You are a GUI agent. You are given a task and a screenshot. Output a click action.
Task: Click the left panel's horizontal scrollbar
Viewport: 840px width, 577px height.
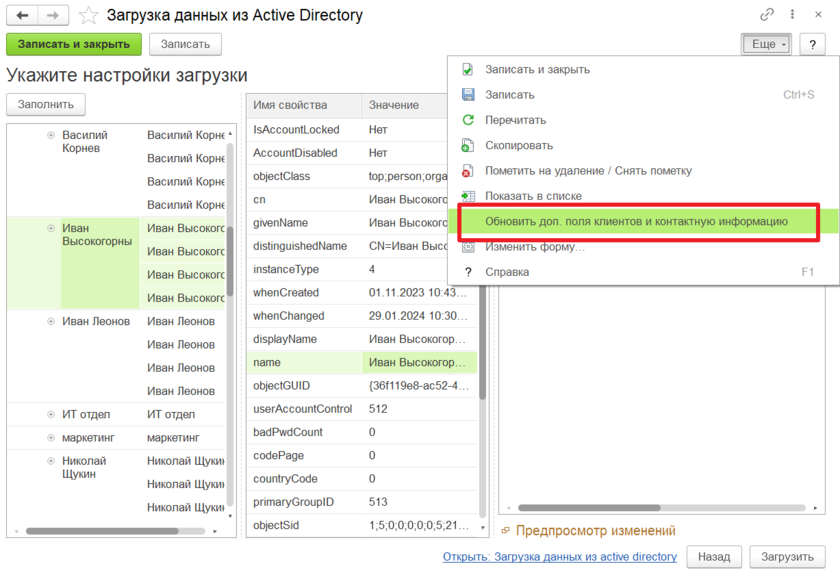click(100, 531)
